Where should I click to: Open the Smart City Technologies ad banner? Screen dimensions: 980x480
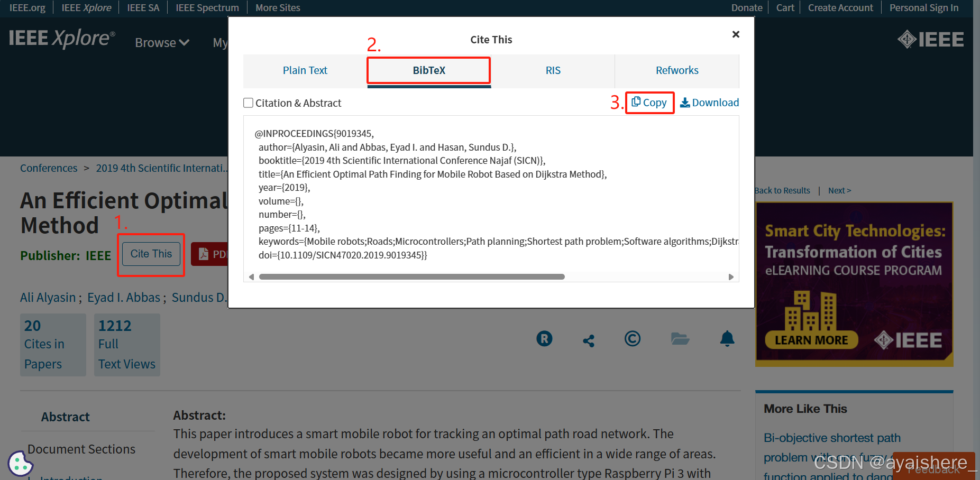[x=854, y=284]
